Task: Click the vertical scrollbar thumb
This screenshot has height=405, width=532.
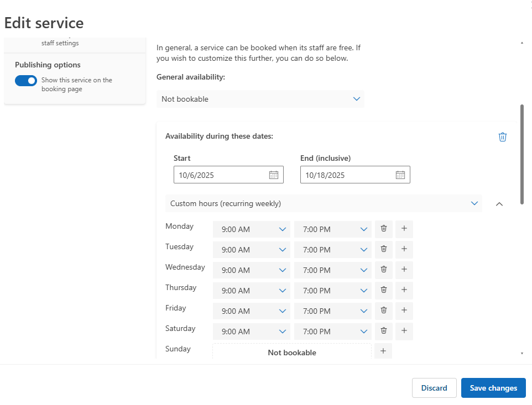Action: [522, 155]
